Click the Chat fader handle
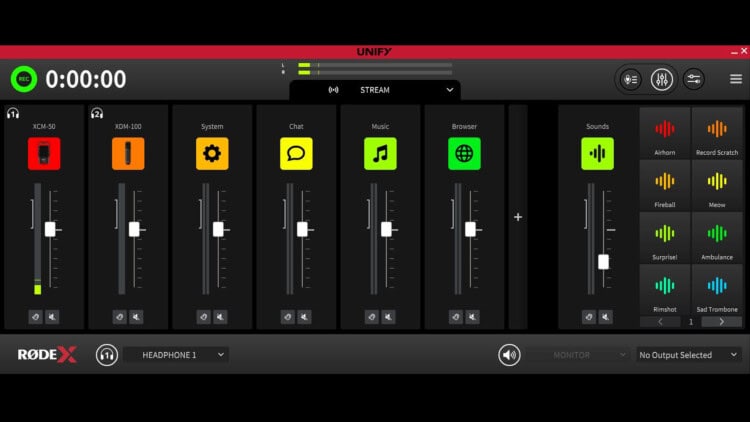This screenshot has height=422, width=750. pyautogui.click(x=302, y=229)
